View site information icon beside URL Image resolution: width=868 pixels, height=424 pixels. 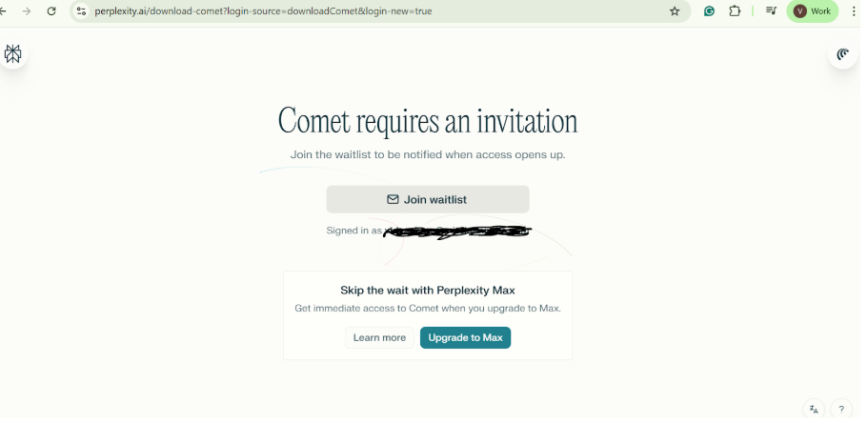pos(81,11)
